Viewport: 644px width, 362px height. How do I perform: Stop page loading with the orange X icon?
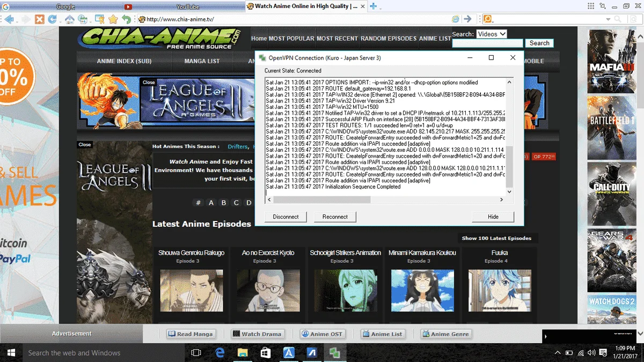pyautogui.click(x=40, y=19)
